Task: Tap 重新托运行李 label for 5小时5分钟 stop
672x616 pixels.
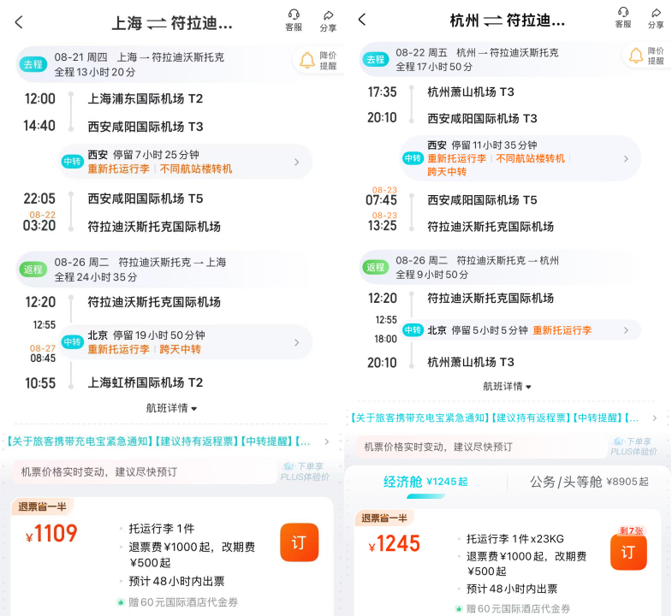Action: pyautogui.click(x=562, y=330)
